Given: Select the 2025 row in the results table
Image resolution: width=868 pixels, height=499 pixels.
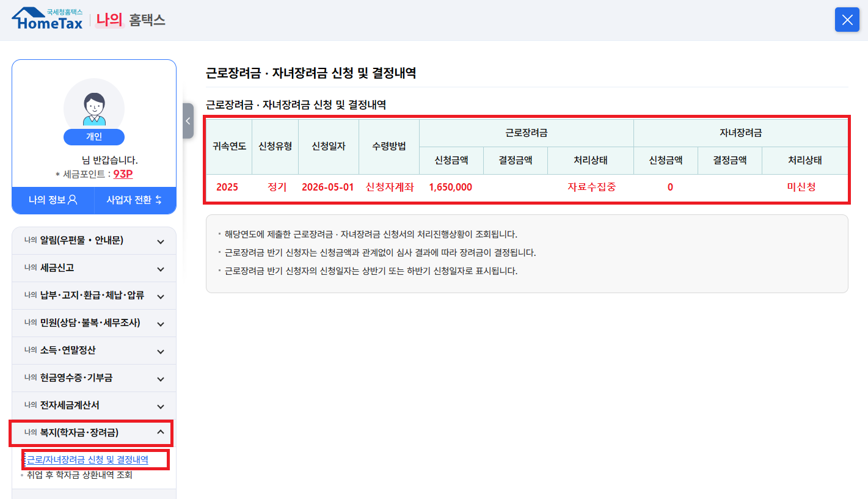Looking at the screenshot, I should (228, 187).
